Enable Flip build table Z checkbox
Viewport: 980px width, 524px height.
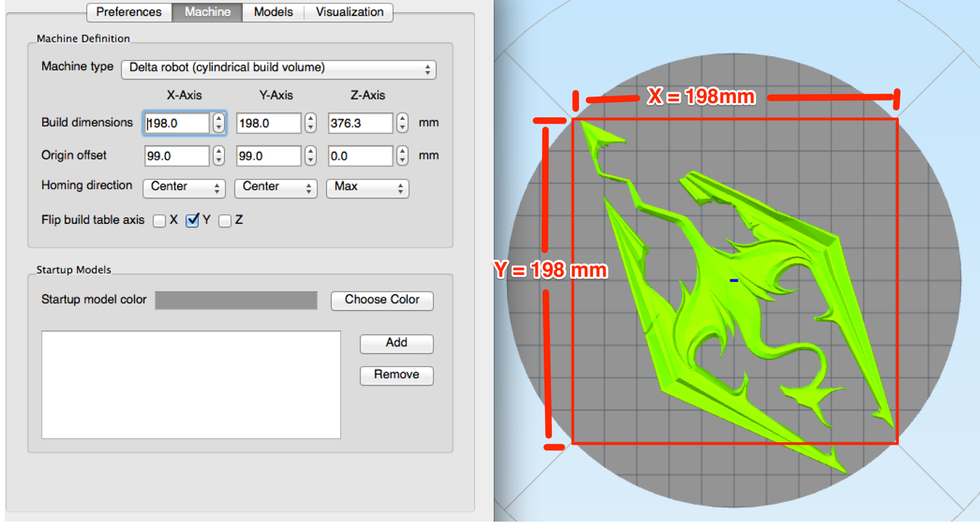click(225, 221)
